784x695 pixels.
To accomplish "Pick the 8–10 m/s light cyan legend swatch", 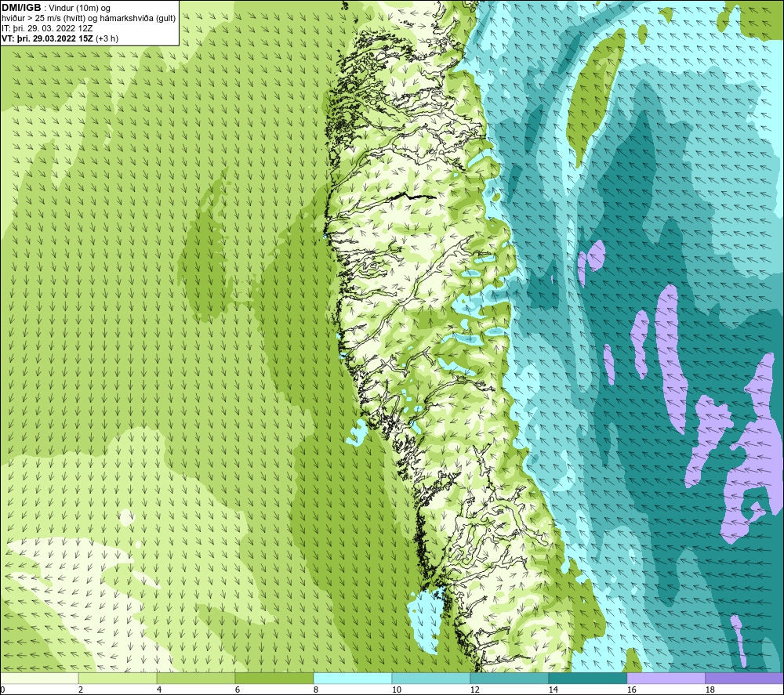I will [353, 678].
